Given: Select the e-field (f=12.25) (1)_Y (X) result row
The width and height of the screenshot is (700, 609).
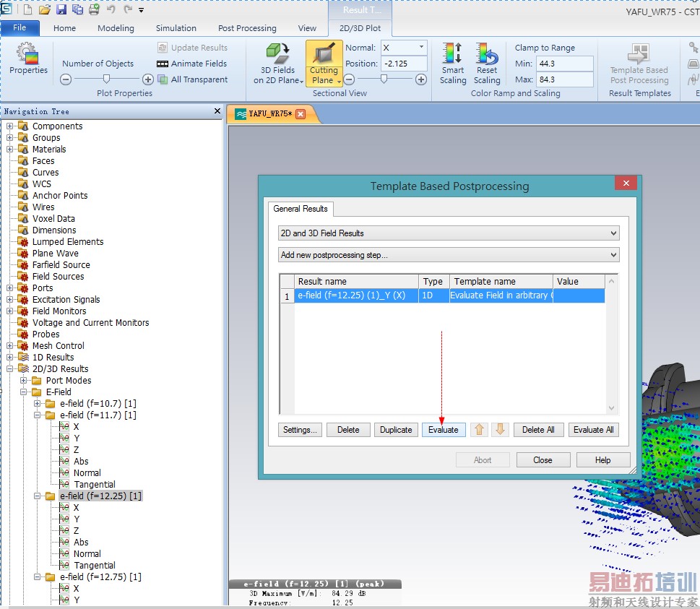Looking at the screenshot, I should tap(449, 295).
